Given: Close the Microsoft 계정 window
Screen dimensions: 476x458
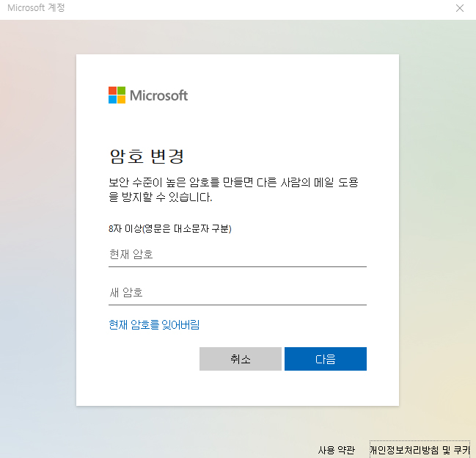Looking at the screenshot, I should coord(460,8).
